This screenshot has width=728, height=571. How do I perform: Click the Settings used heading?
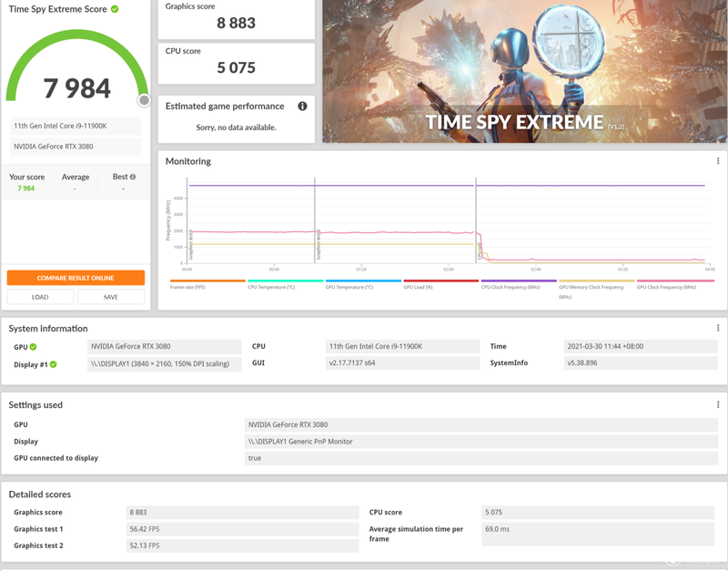pos(35,405)
